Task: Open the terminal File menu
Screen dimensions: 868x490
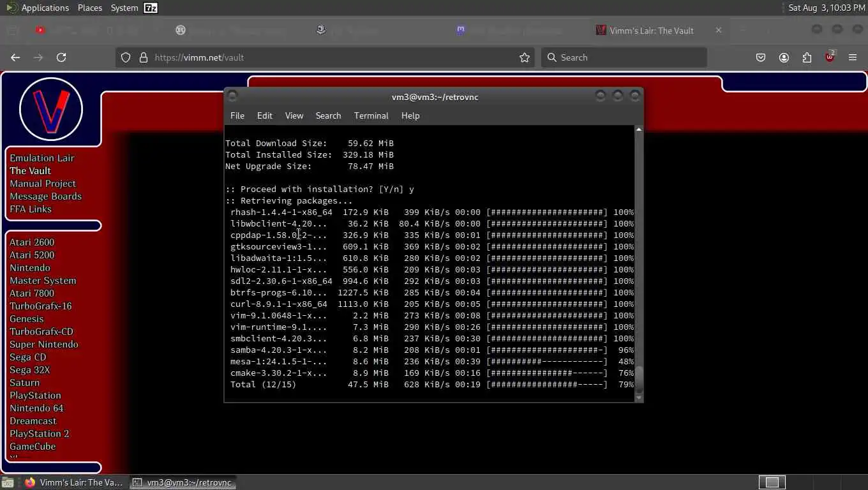Action: (x=237, y=115)
